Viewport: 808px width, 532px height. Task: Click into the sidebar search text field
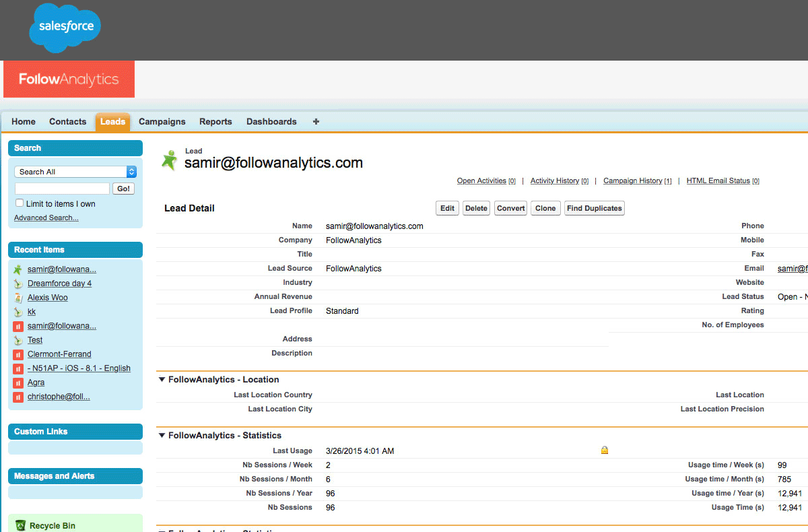[62, 189]
